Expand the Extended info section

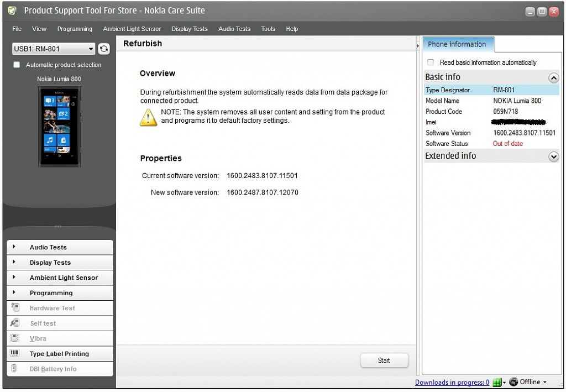point(553,156)
